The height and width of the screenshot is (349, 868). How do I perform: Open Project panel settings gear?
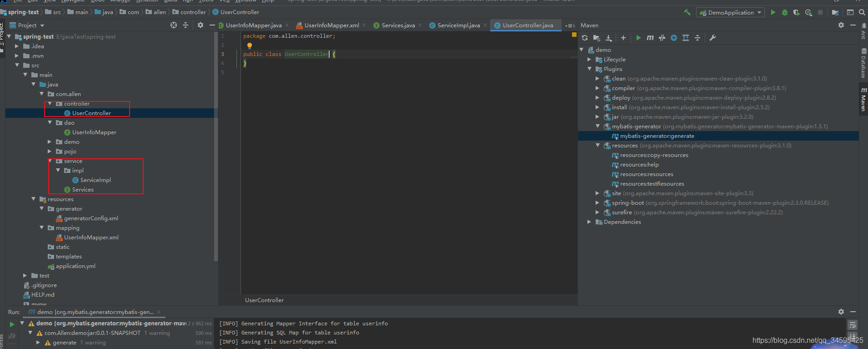[x=201, y=25]
